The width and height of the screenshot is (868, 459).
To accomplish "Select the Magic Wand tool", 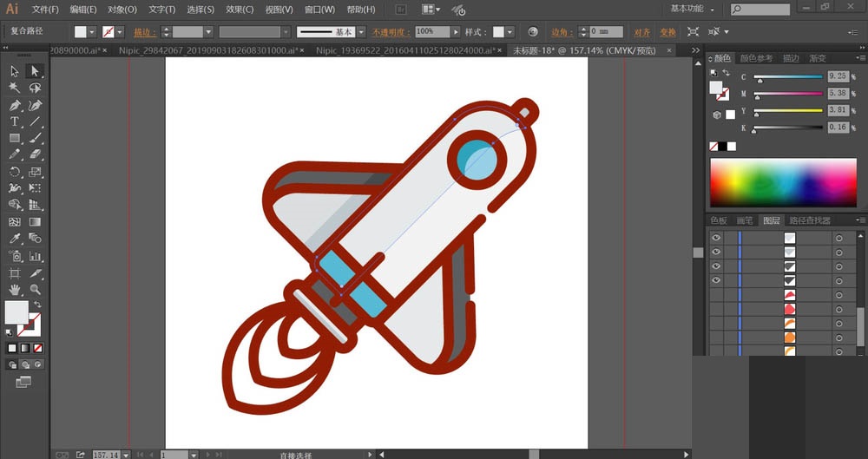I will [x=15, y=88].
